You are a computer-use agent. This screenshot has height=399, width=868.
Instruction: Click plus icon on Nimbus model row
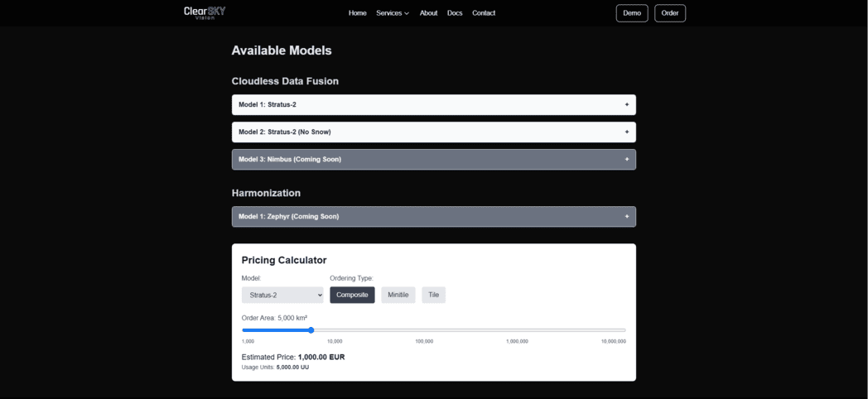point(626,159)
